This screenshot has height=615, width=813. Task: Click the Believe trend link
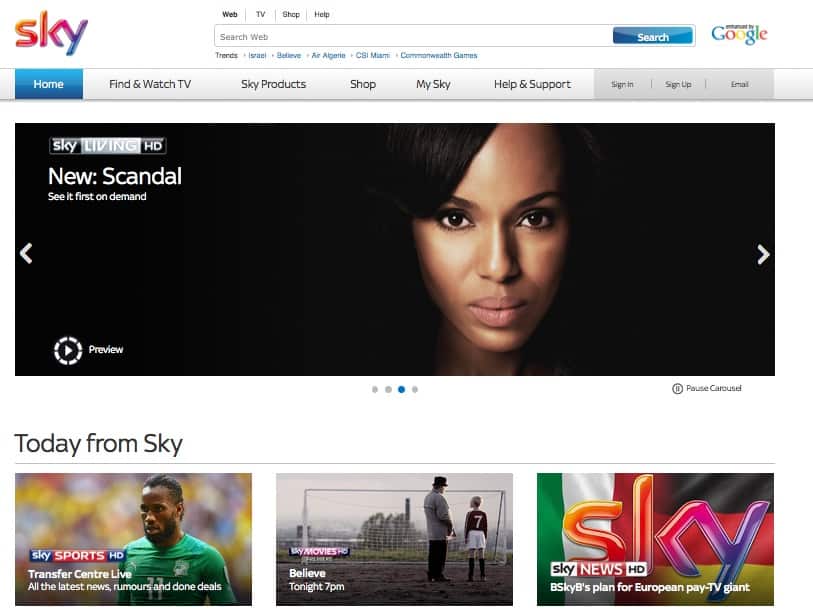(289, 55)
